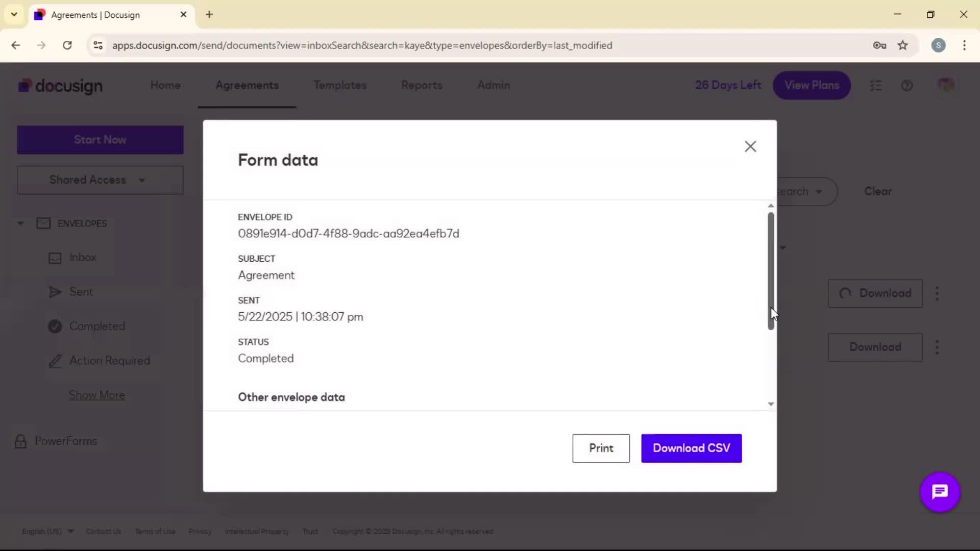
Task: Open the Terms of Use footer link
Action: tap(155, 531)
